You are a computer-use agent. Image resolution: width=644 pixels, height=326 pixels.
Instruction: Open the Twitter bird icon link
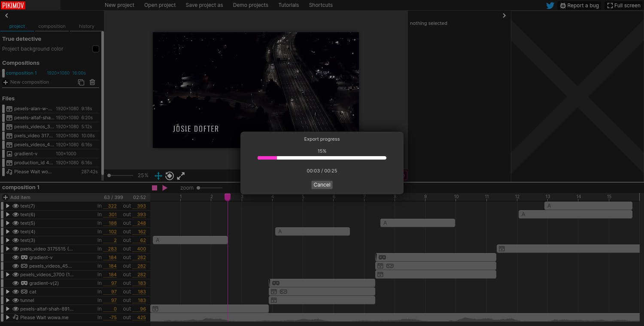[x=550, y=6]
